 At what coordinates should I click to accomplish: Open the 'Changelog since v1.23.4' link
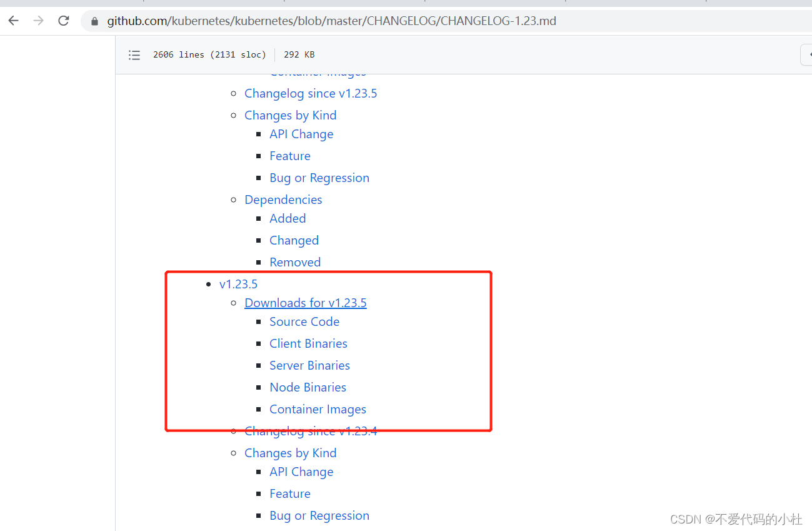pos(311,431)
